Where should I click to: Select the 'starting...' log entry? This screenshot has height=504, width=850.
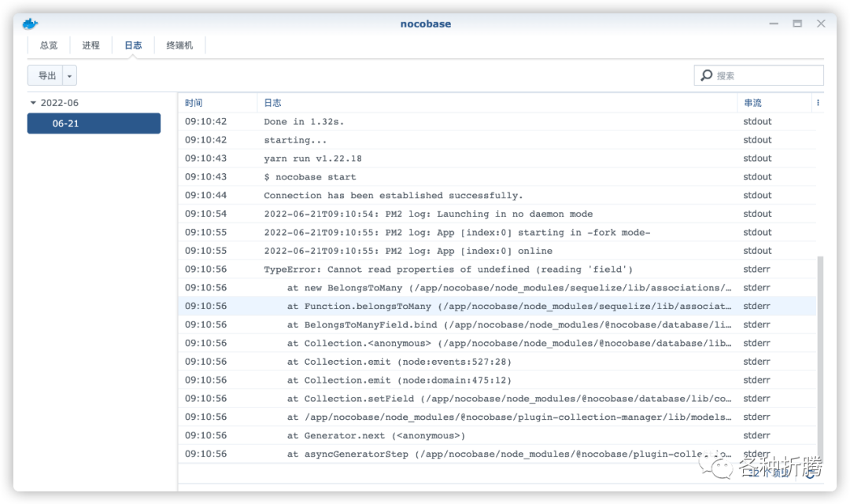(497, 140)
